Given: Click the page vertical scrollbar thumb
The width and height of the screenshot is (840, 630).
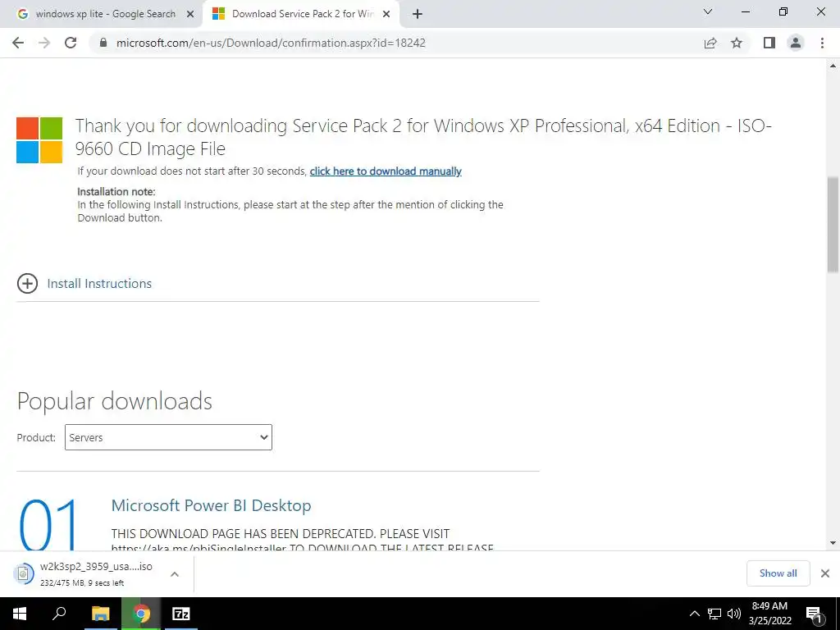Looking at the screenshot, I should [x=833, y=225].
